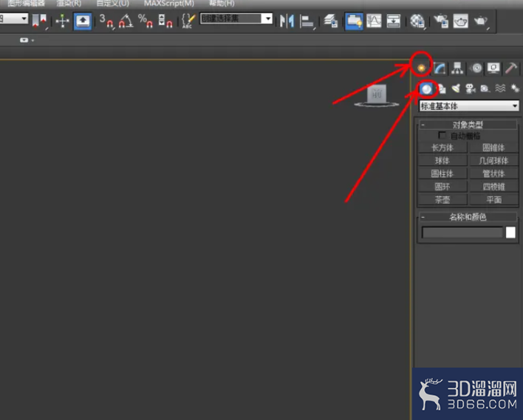Open Render Setup teapot icon
Image resolution: width=523 pixels, height=420 pixels.
441,21
